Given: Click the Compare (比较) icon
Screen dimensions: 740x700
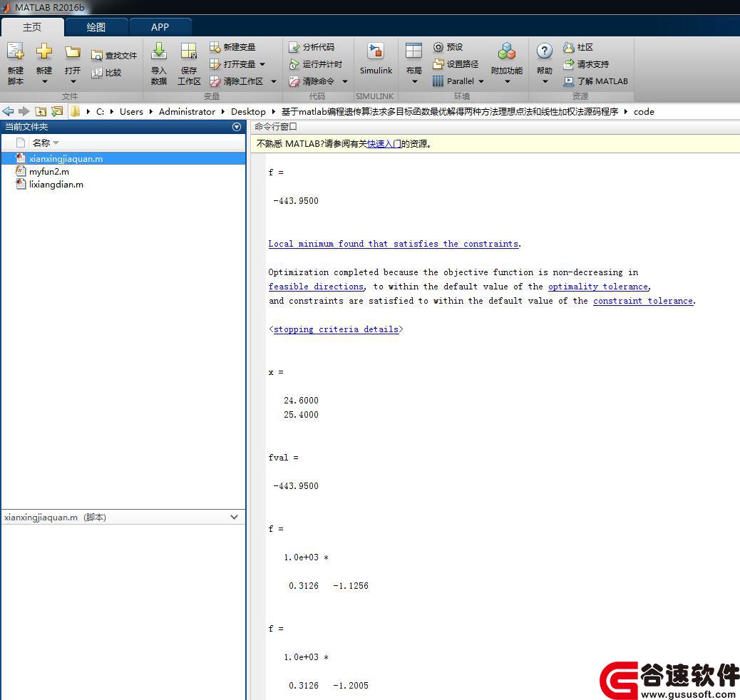Looking at the screenshot, I should tap(96, 73).
